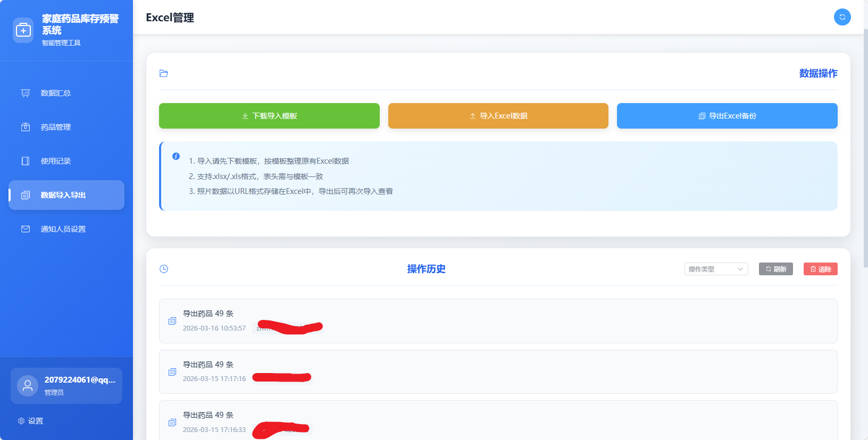Click the 通知人员设置 envelope icon
The height and width of the screenshot is (440, 868).
click(26, 229)
